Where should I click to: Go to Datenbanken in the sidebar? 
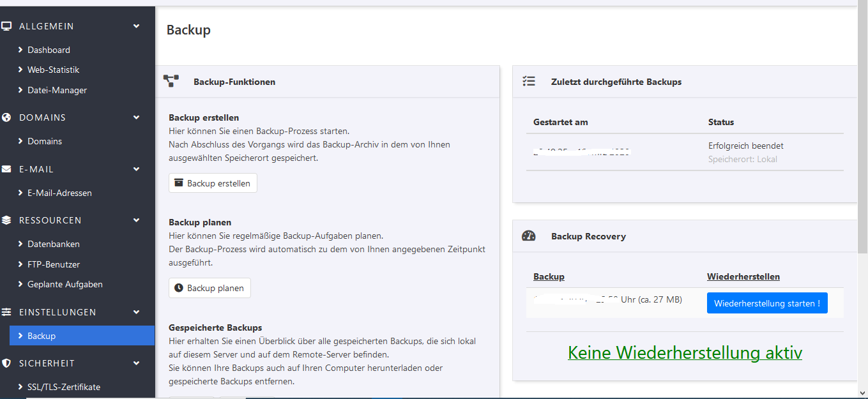(x=53, y=244)
